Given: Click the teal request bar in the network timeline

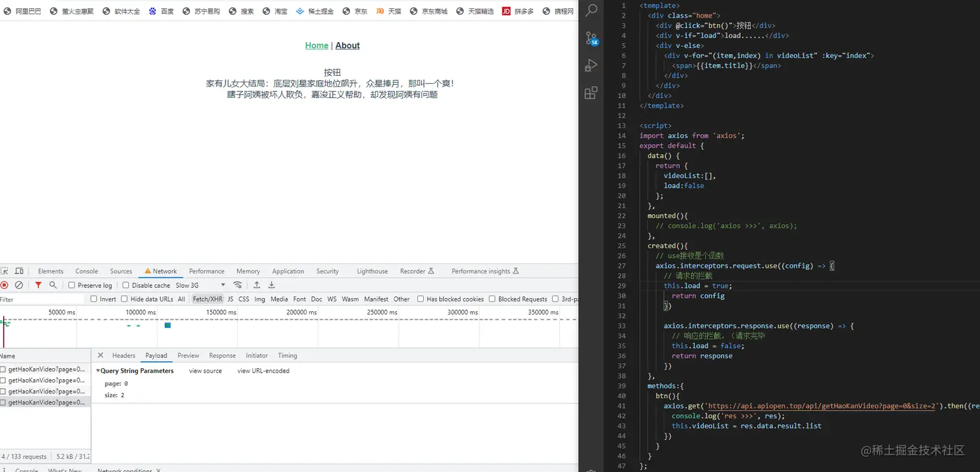Looking at the screenshot, I should point(167,325).
